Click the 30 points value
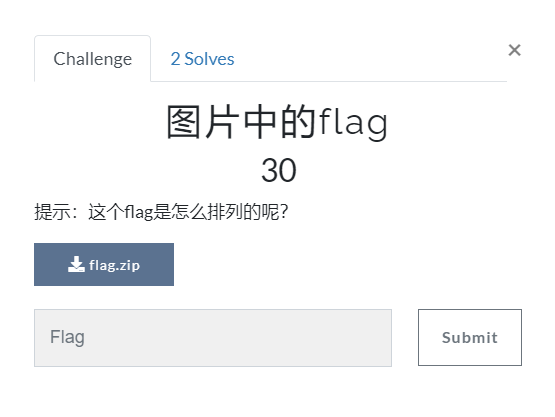 pos(279,170)
